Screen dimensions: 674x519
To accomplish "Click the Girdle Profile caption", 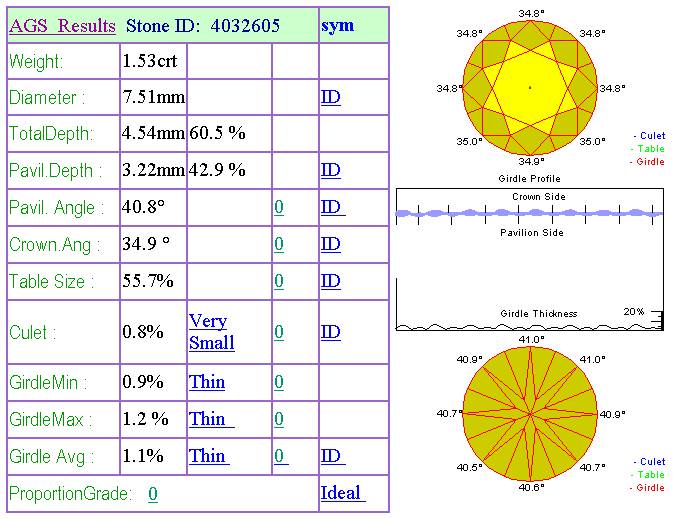I will coord(529,178).
